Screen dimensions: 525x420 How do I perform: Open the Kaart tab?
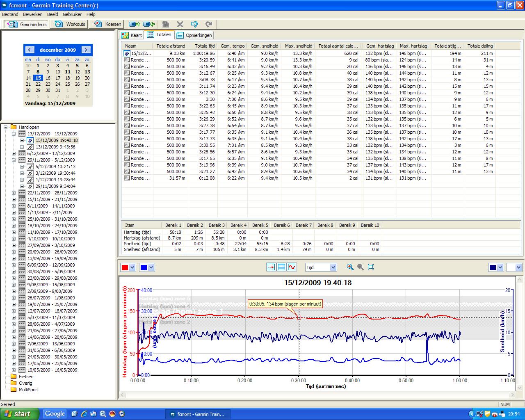132,35
